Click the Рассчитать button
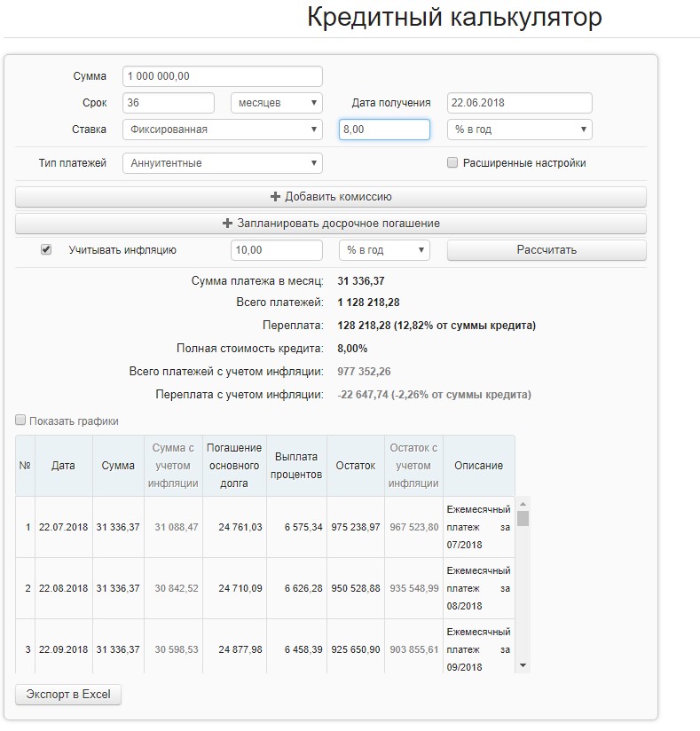The image size is (700, 731). 547,250
